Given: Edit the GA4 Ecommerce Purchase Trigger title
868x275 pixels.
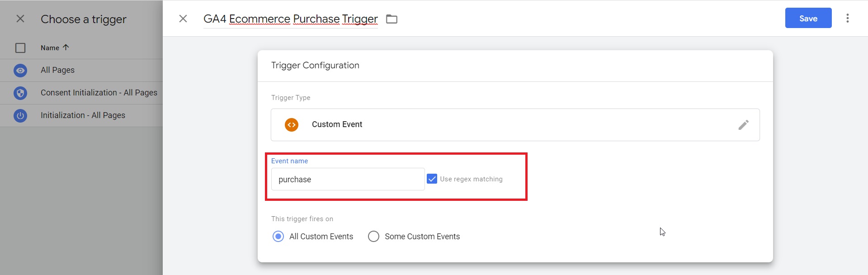Looking at the screenshot, I should coord(291,19).
